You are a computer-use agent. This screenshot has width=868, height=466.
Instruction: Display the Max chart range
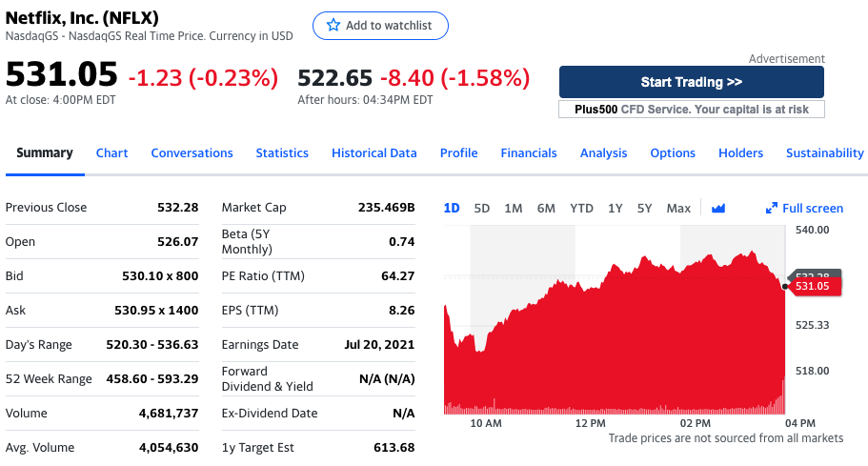(x=678, y=208)
